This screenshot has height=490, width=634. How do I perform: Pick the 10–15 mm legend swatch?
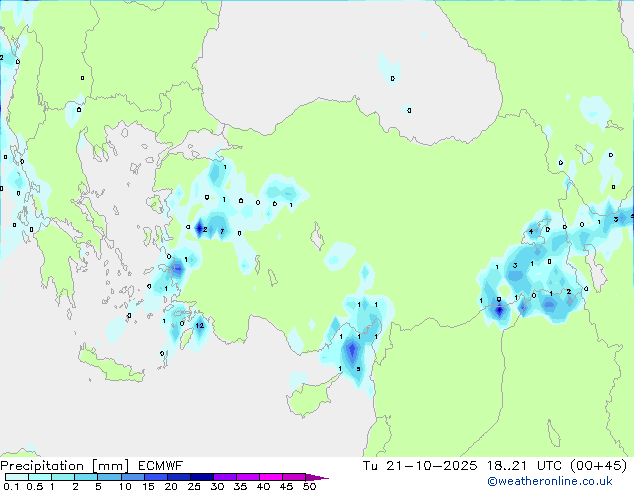point(132,477)
